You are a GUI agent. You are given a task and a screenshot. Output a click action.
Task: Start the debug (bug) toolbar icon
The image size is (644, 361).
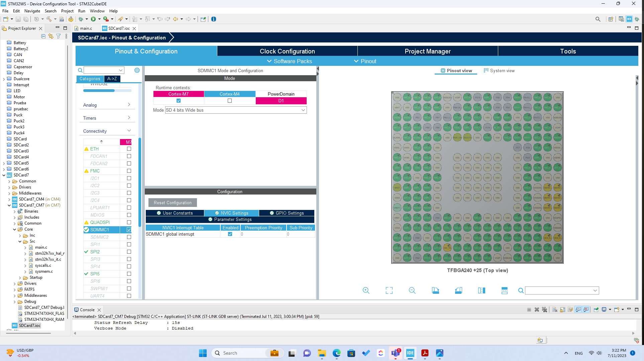click(81, 19)
